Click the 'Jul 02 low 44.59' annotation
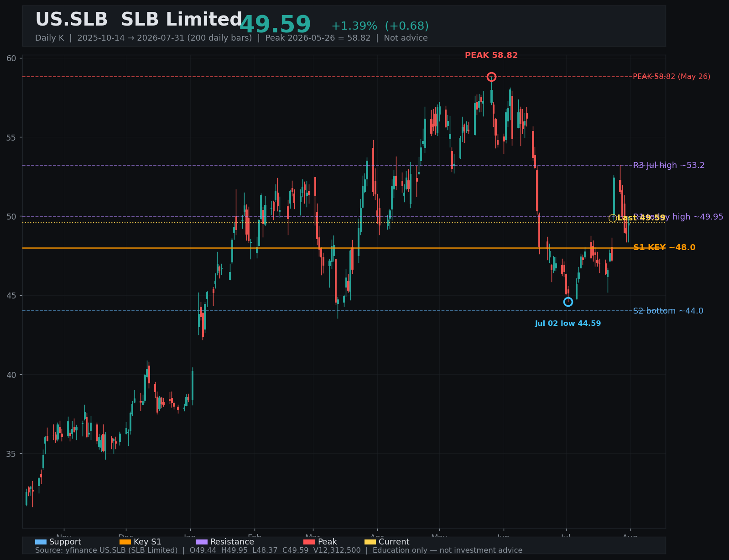The image size is (729, 560). 568,324
